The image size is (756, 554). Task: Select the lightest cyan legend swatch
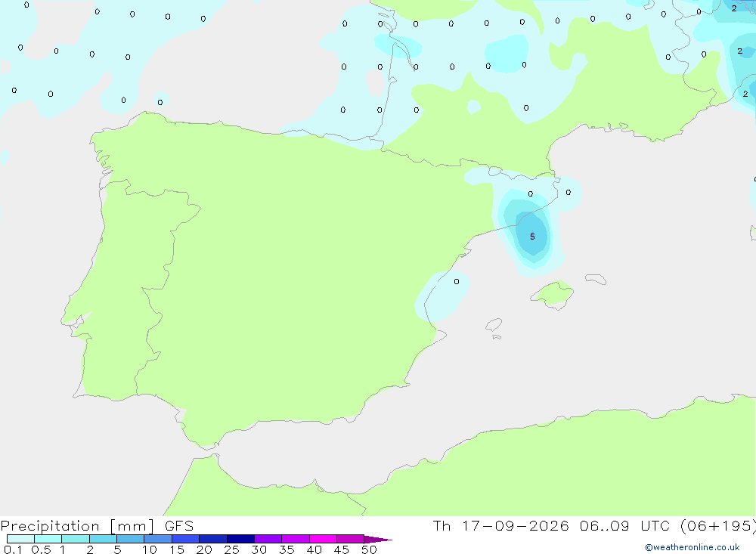(20, 539)
